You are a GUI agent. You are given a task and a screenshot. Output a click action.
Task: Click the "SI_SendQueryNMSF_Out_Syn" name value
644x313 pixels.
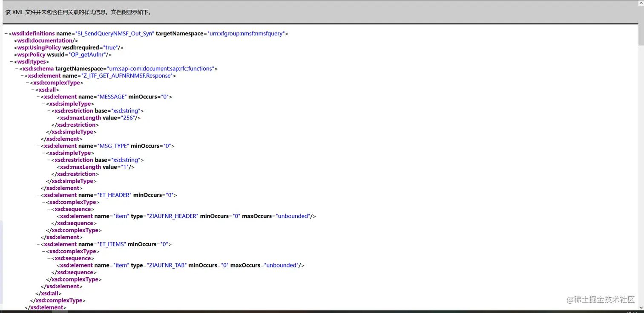(114, 34)
